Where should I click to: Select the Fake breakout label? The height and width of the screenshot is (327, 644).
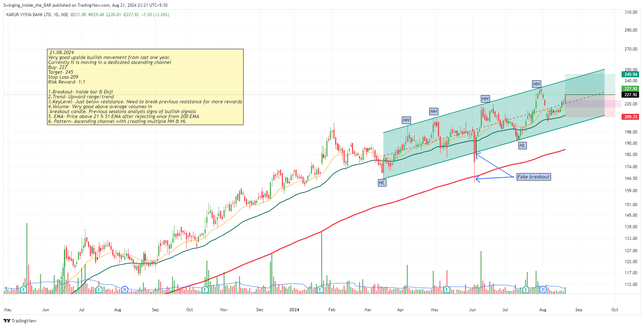pyautogui.click(x=533, y=177)
